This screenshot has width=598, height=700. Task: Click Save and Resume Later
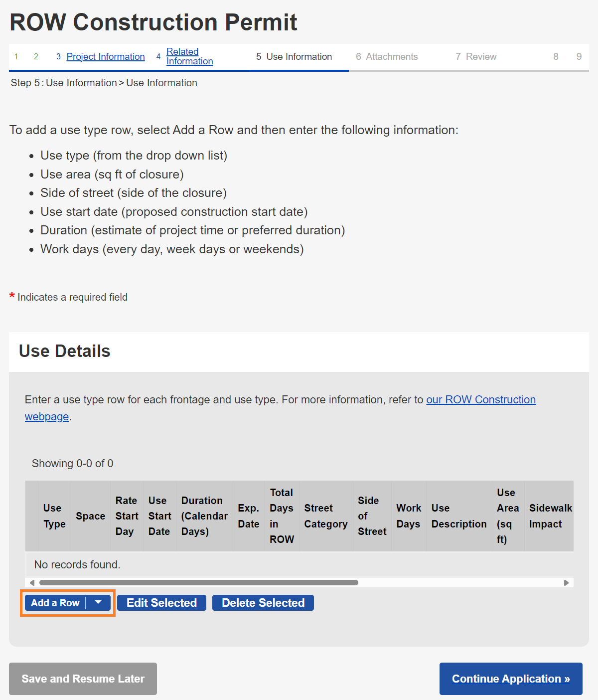83,679
